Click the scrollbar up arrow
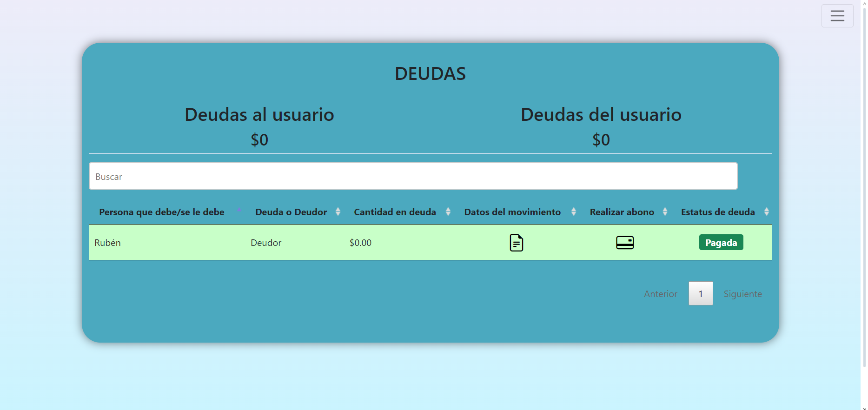This screenshot has height=410, width=868. pos(864,4)
